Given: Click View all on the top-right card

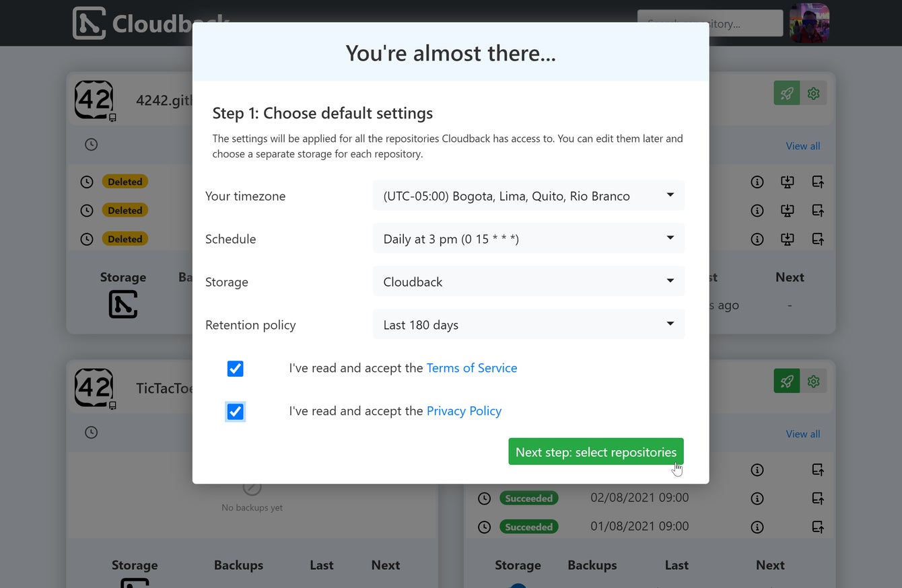Looking at the screenshot, I should [803, 146].
